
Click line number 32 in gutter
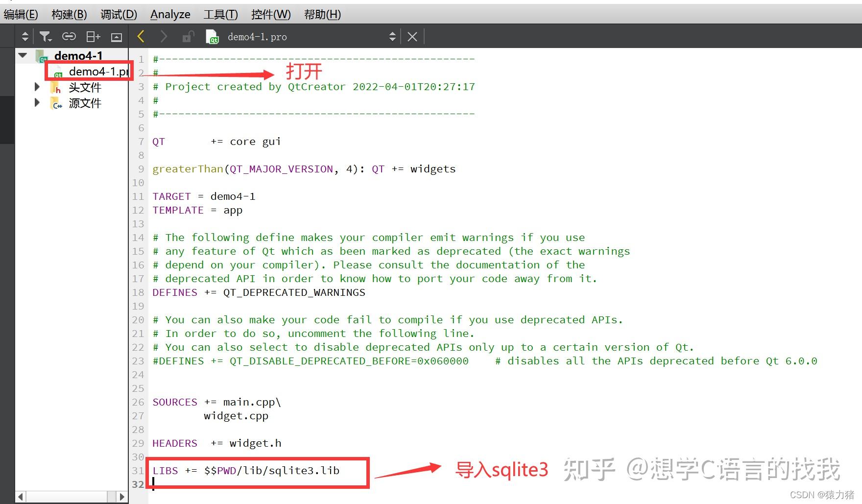tap(138, 484)
